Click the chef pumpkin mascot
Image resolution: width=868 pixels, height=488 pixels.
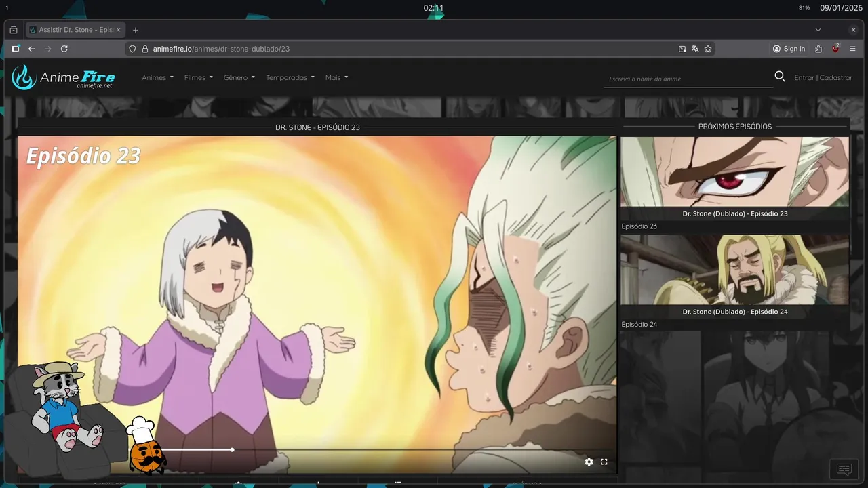pos(145,447)
